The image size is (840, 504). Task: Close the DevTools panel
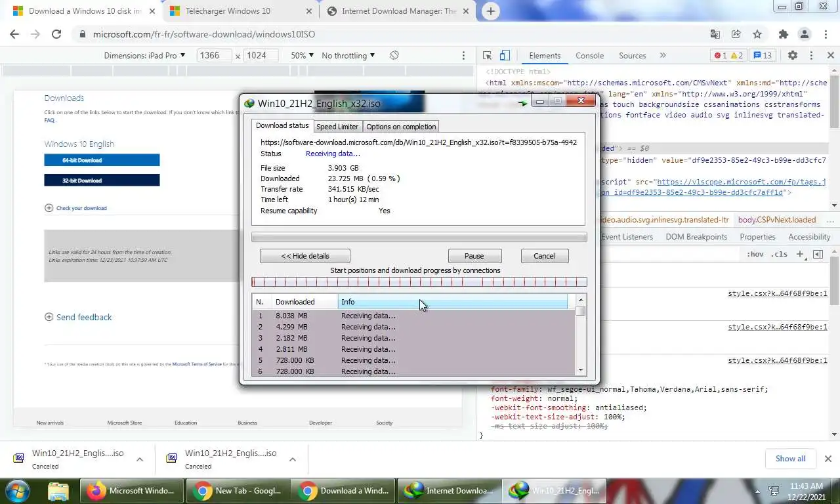tap(830, 56)
